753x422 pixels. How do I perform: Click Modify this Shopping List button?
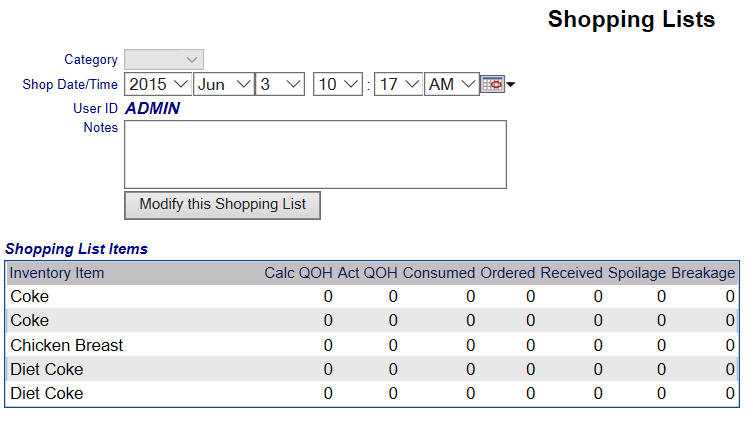coord(222,205)
